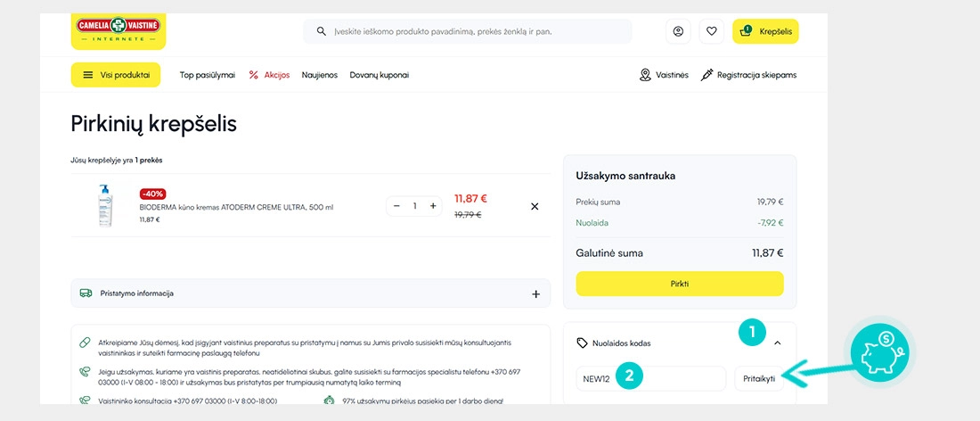
Task: Collapse the Nuolaidos kodas section chevron
Action: click(778, 343)
